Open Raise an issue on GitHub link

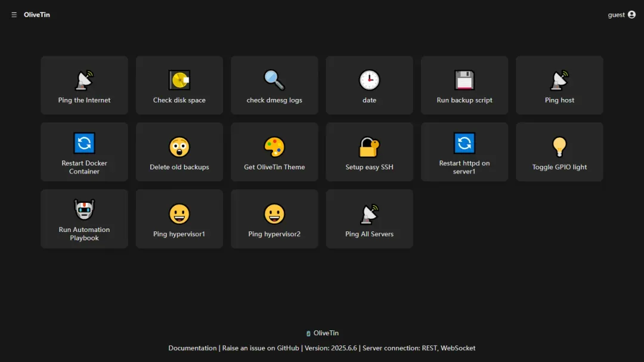tap(261, 348)
